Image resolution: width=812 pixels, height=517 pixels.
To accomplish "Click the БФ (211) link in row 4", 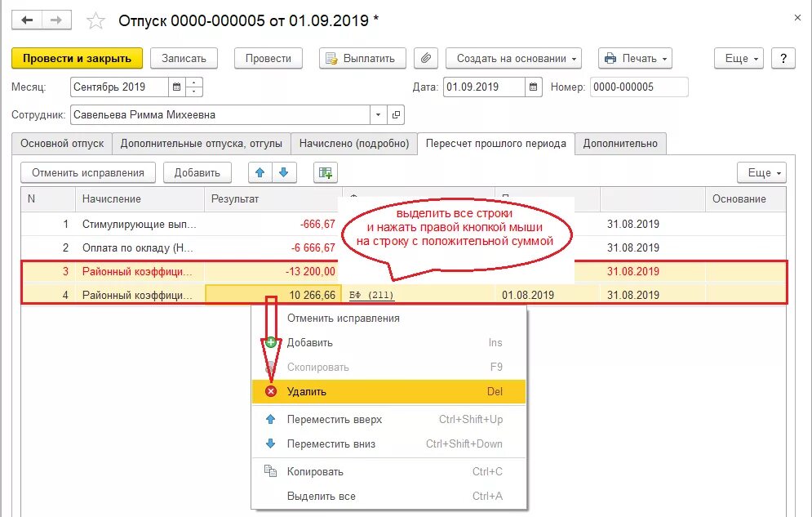I will [x=371, y=295].
